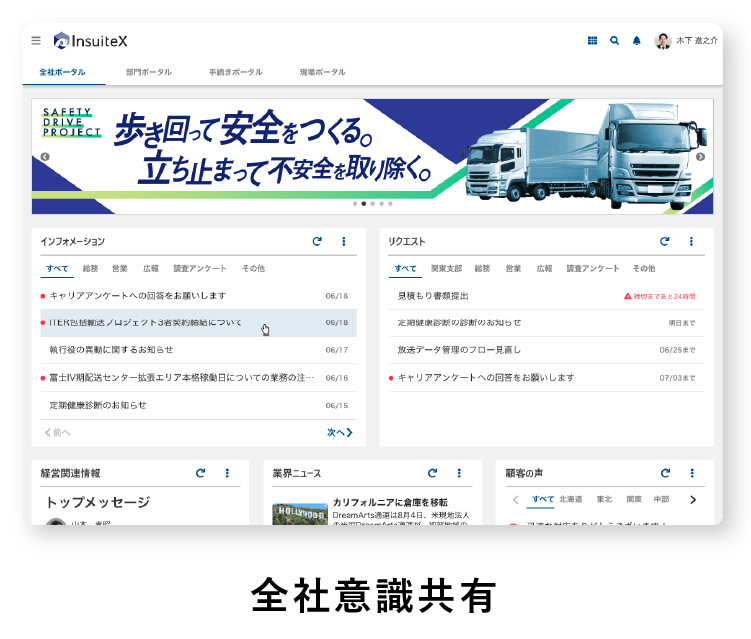Select first banner carousel dot

tap(355, 204)
